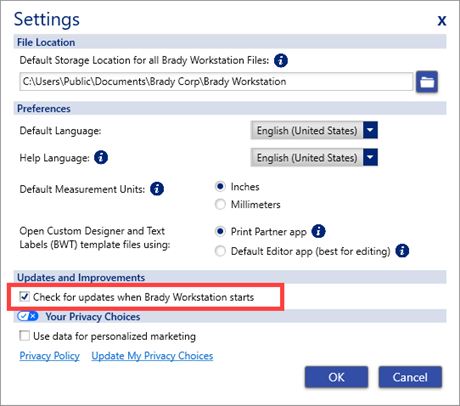Screen dimensions: 460x406
Task: Click the info icon beside Default Storage Location
Action: [x=281, y=61]
